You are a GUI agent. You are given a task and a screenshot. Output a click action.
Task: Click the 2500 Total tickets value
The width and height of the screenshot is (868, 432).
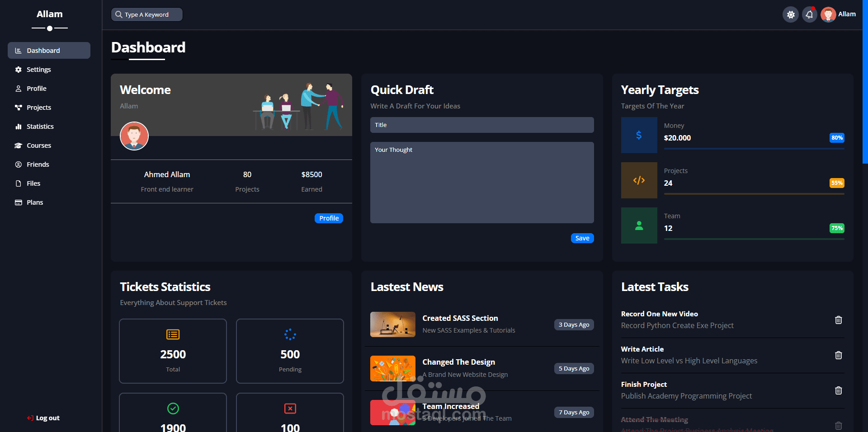coord(173,354)
